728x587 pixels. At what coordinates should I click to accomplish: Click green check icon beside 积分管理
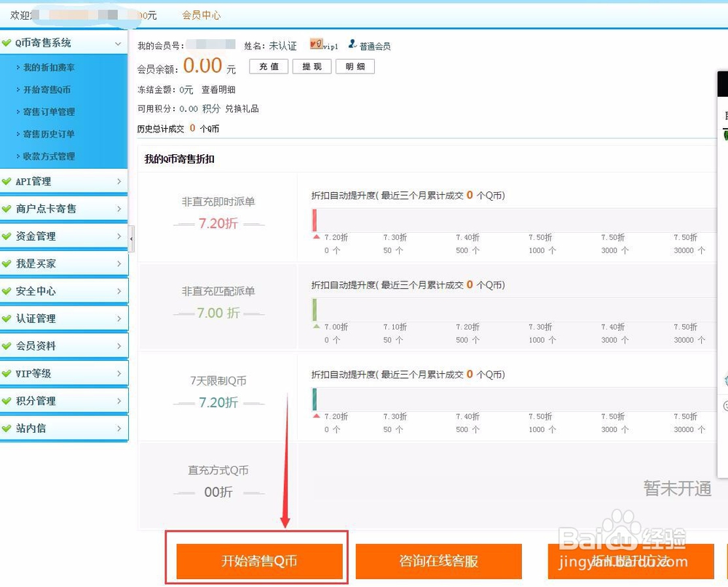click(x=7, y=401)
